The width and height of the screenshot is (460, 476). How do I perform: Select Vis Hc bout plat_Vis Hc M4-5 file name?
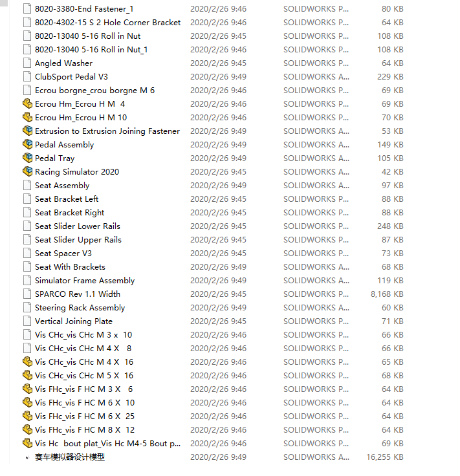pyautogui.click(x=108, y=444)
